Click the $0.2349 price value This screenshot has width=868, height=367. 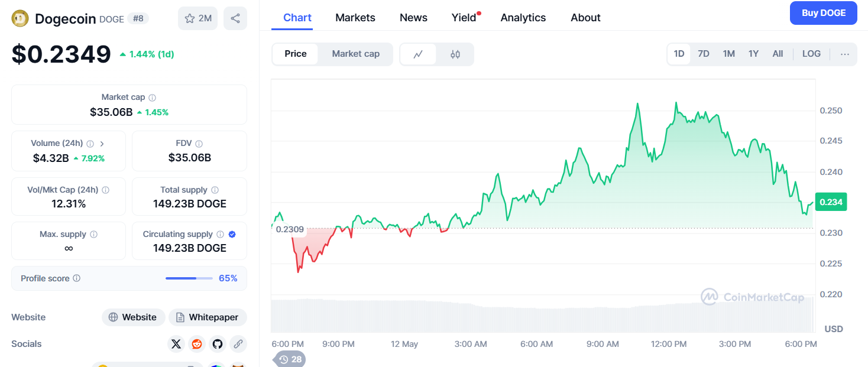pos(61,54)
